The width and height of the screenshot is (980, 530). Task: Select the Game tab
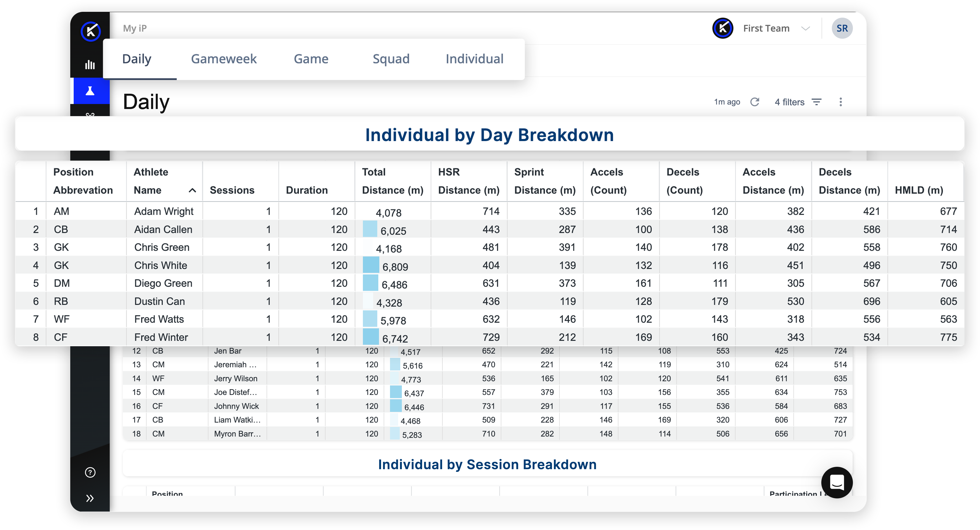tap(311, 59)
